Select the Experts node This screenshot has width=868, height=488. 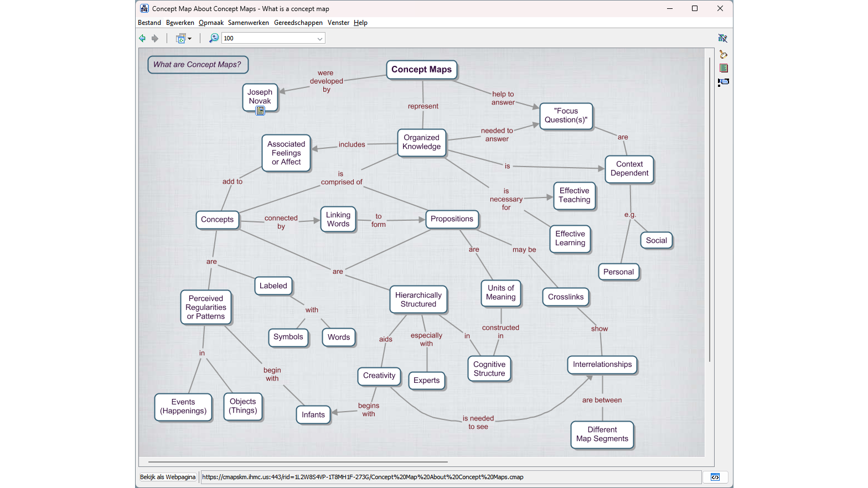[x=427, y=381]
